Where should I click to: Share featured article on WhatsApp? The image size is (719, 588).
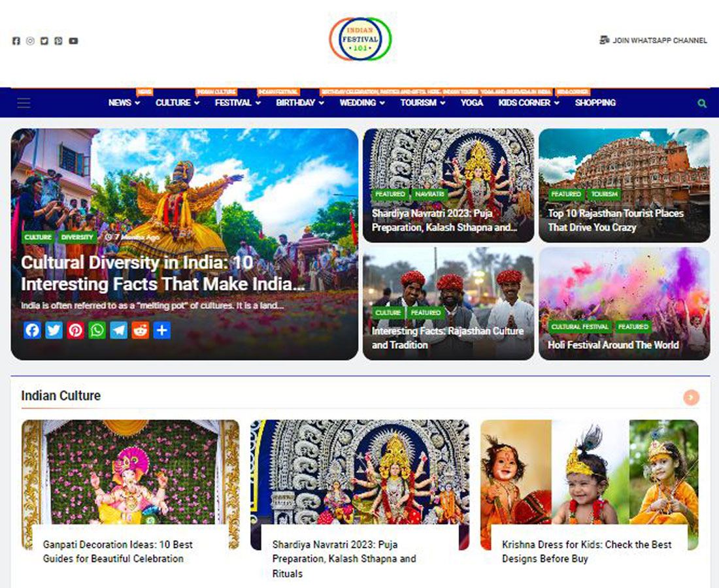pyautogui.click(x=97, y=330)
